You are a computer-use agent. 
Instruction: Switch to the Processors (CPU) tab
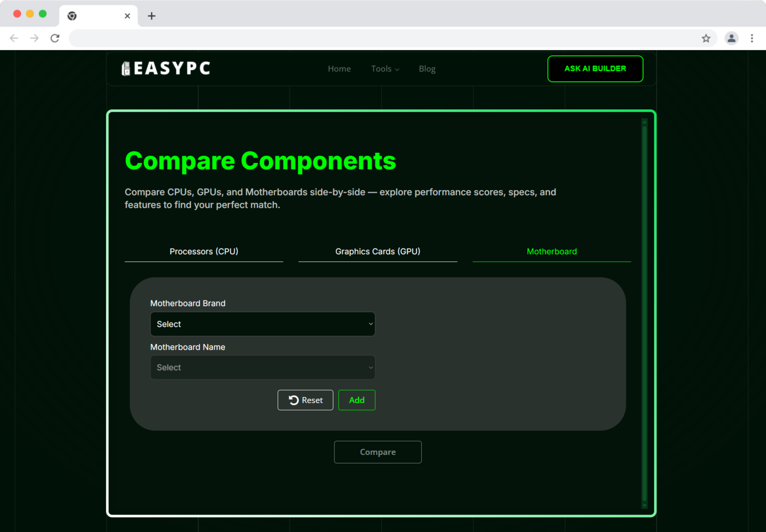click(204, 251)
